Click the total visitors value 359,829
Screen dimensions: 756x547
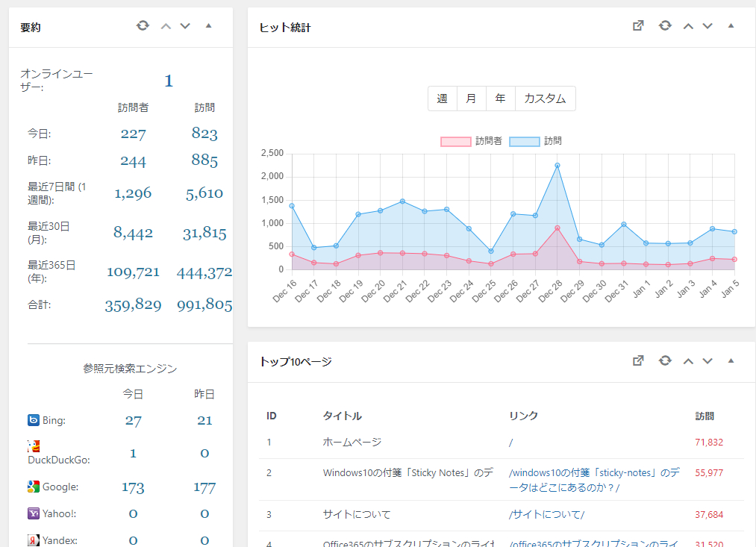pyautogui.click(x=133, y=304)
